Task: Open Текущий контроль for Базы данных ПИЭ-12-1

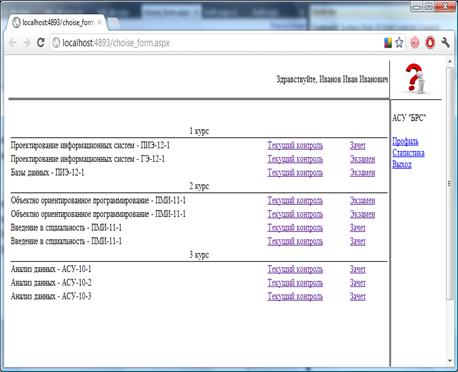Action: 295,173
